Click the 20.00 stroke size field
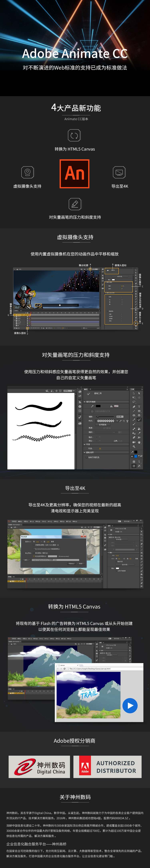This screenshot has width=150, height=868. click(x=120, y=416)
